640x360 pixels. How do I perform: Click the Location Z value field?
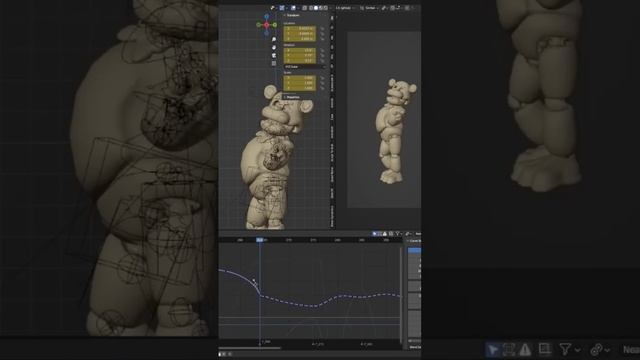coord(300,39)
